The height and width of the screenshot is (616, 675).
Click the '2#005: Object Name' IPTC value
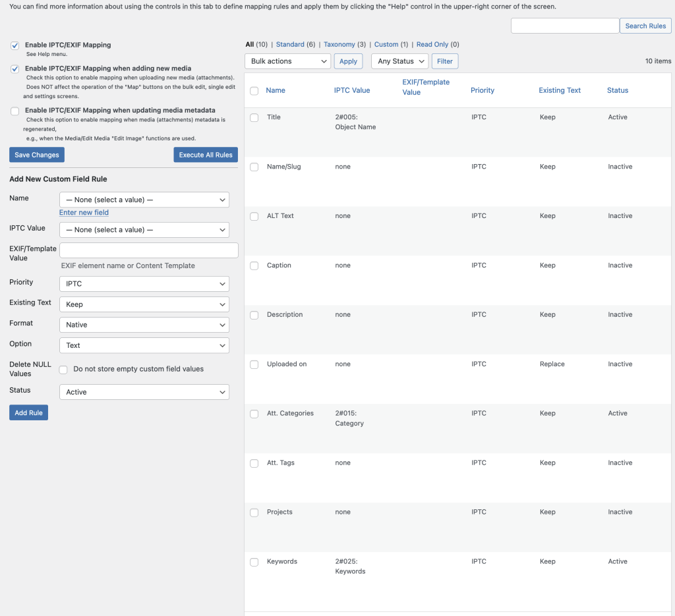(355, 122)
